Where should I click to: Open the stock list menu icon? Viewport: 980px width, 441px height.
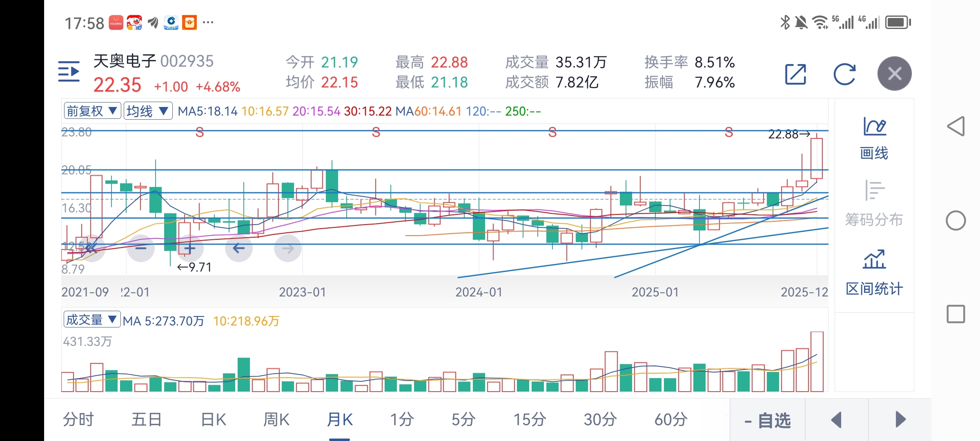pyautogui.click(x=69, y=72)
